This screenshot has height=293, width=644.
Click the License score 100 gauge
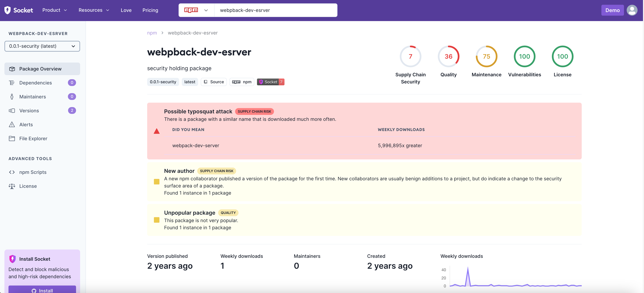click(x=563, y=56)
